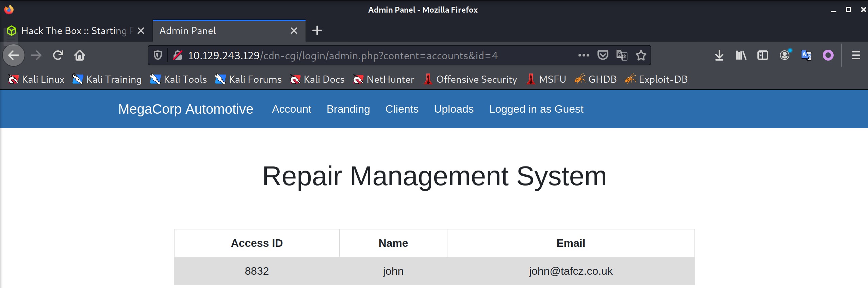
Task: Go back to the previous page
Action: click(14, 55)
